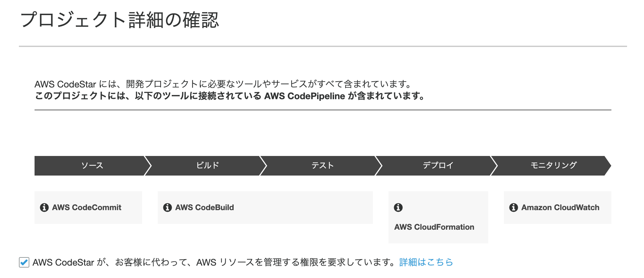Image resolution: width=644 pixels, height=278 pixels.
Task: Click the ビルド stage in the pipeline
Action: pos(208,165)
